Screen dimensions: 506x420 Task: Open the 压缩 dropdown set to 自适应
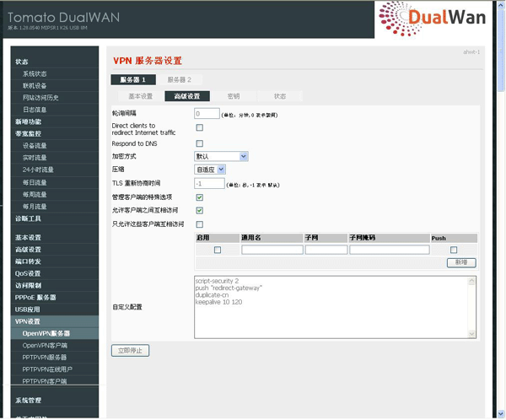pos(210,170)
